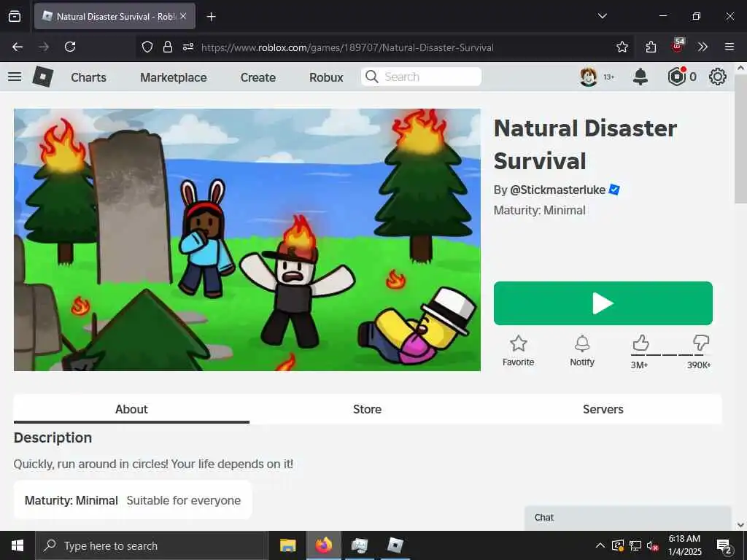
Task: Open the Windows notification center
Action: tap(724, 546)
